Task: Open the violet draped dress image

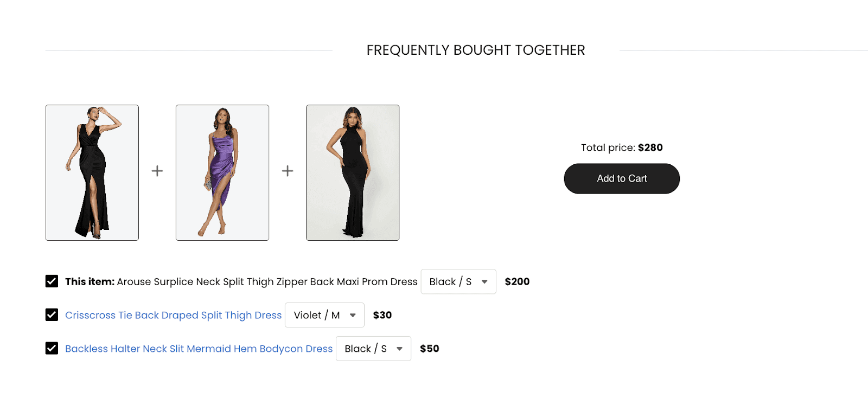Action: click(222, 172)
